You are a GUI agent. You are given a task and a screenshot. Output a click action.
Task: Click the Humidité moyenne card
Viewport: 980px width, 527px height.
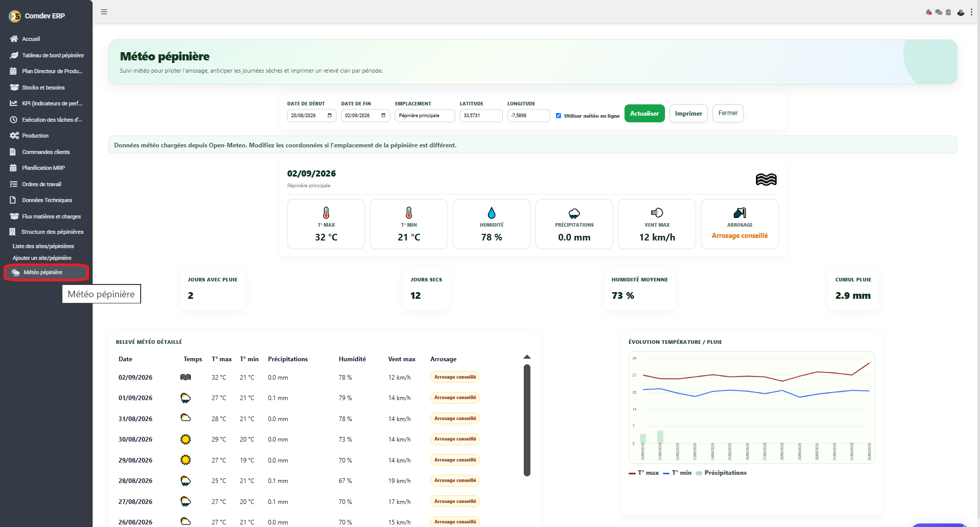[x=640, y=289]
